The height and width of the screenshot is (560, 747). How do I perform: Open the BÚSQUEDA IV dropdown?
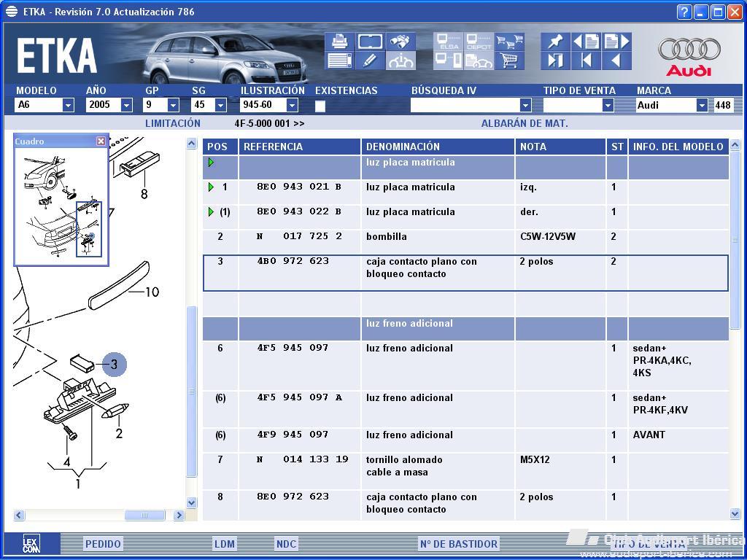[x=525, y=105]
